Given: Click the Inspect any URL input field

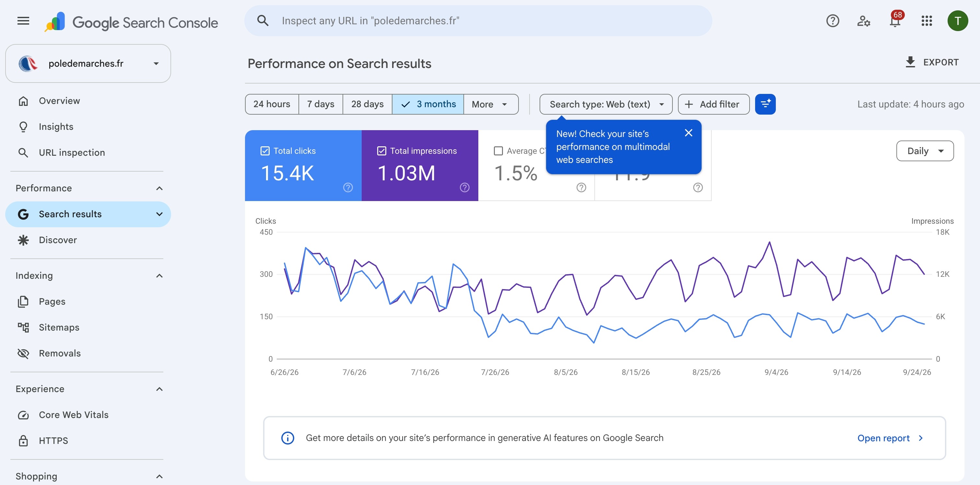Looking at the screenshot, I should pyautogui.click(x=478, y=20).
